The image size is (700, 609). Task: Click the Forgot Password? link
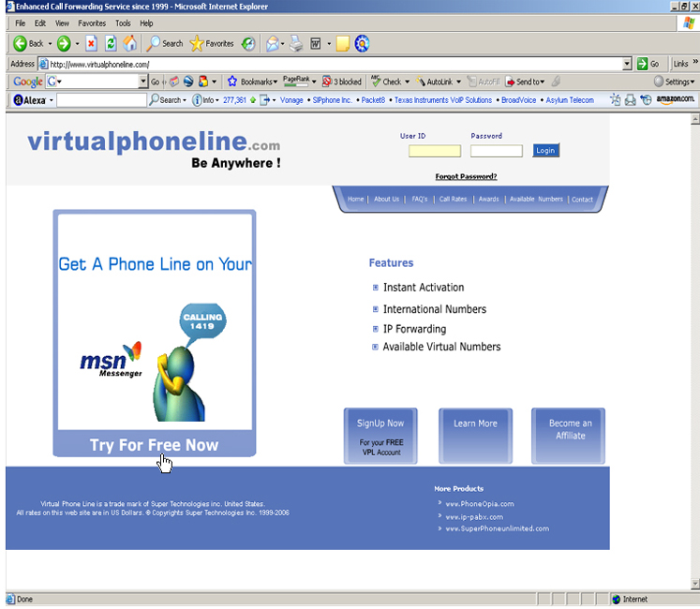[466, 177]
